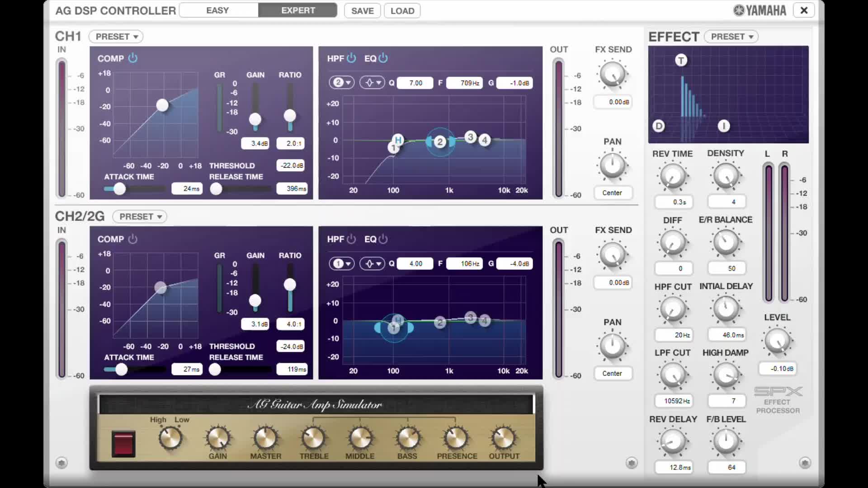Switch to EASY mode tab
The image size is (868, 488).
218,10
